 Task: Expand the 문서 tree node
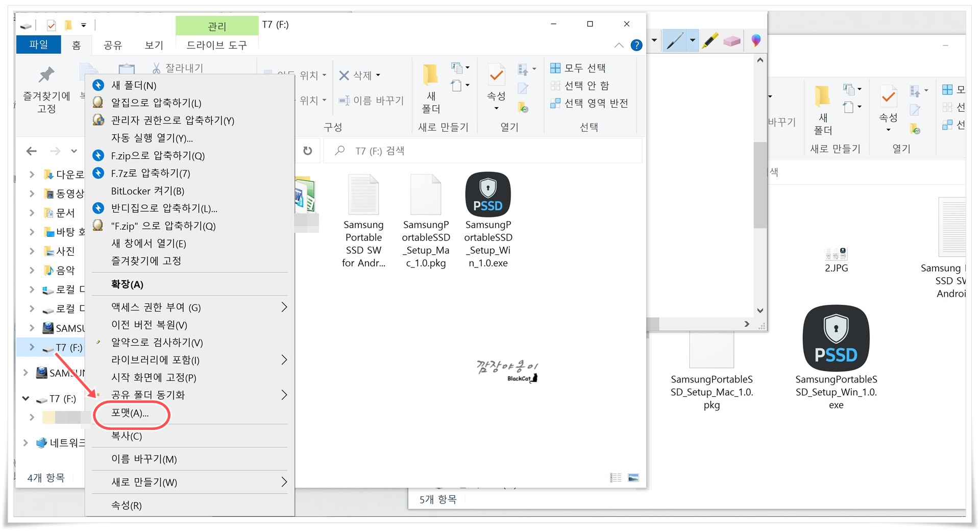coord(32,213)
